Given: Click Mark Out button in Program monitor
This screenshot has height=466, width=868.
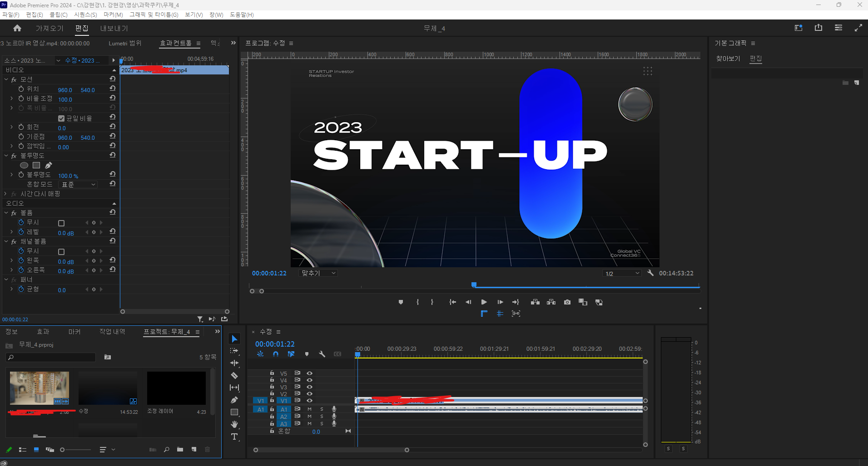Looking at the screenshot, I should tap(432, 302).
